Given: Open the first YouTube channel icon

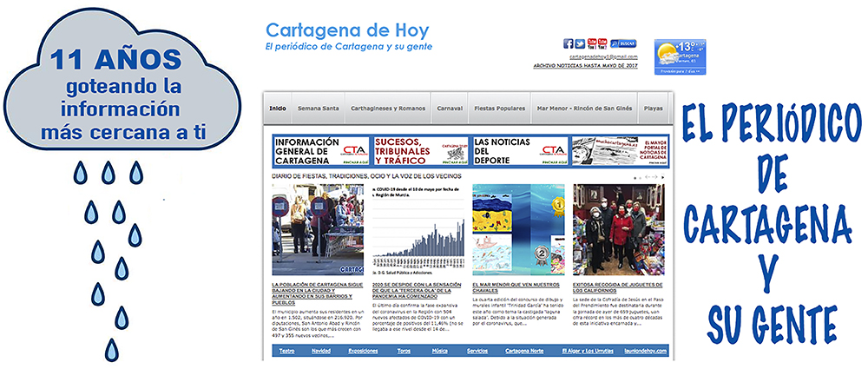Looking at the screenshot, I should tap(592, 43).
